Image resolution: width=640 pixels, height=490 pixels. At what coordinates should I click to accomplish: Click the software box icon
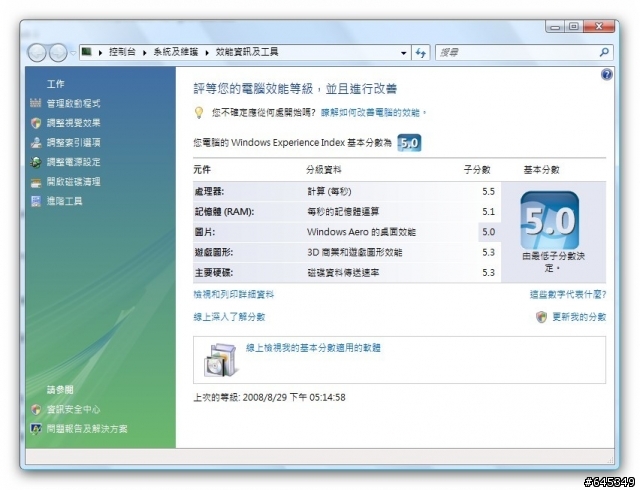[x=220, y=360]
